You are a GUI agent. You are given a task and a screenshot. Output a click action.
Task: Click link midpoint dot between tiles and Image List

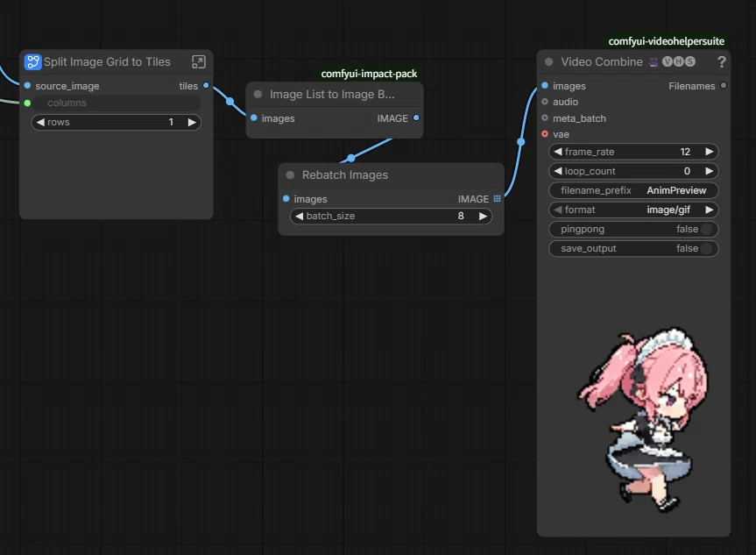[x=230, y=102]
